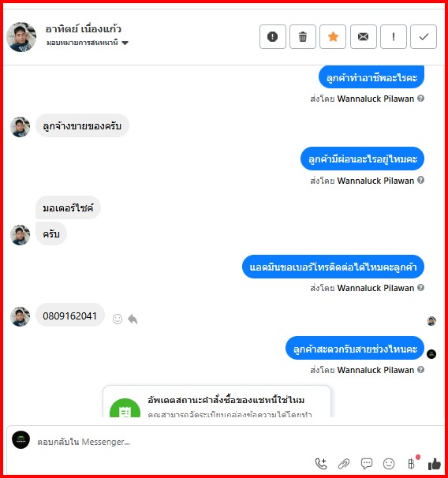React with emoji to message 0809162041
This screenshot has height=478, width=448.
click(x=118, y=319)
